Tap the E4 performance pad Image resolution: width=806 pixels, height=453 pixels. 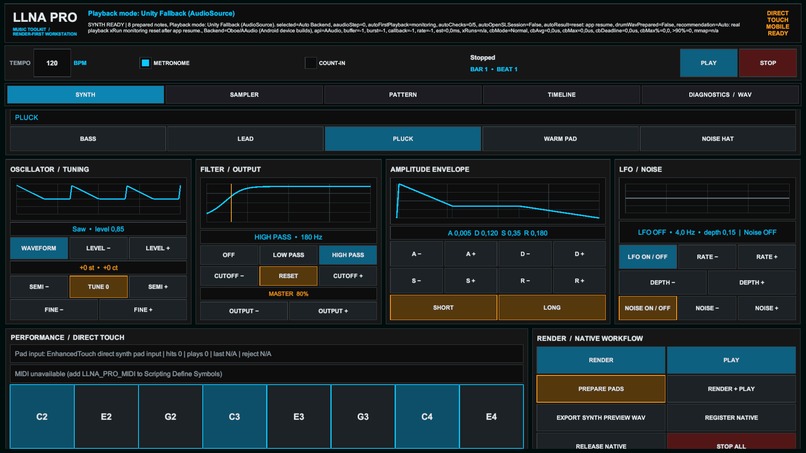tap(491, 416)
